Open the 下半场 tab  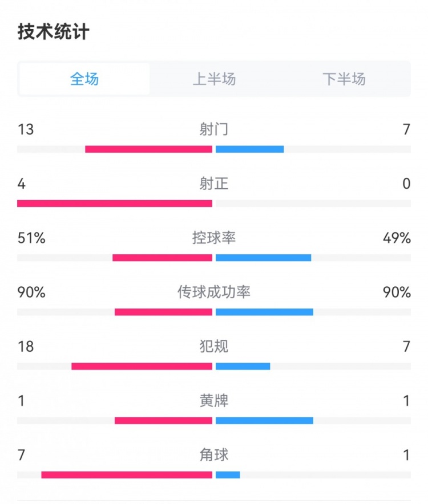(x=344, y=79)
